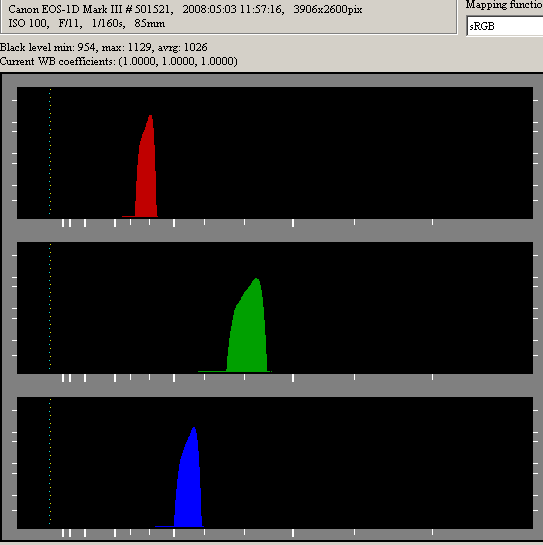Click the Current WB coefficients line
The width and height of the screenshot is (543, 545).
119,61
